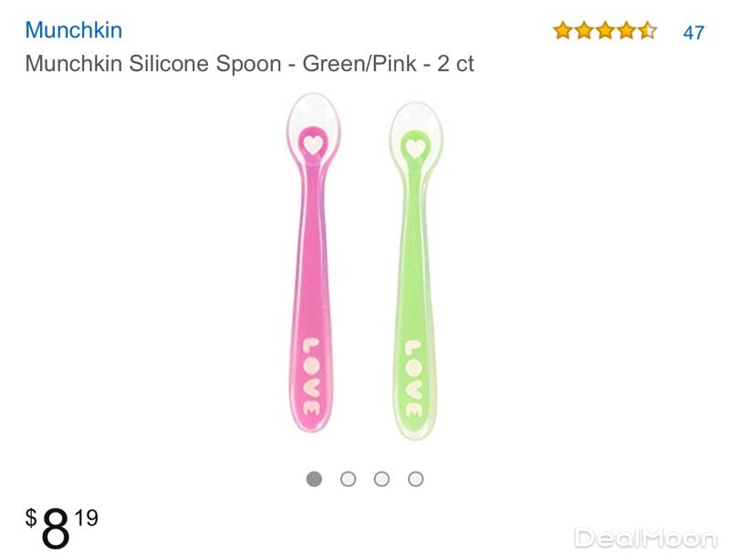Click the Munchkin Silicone Spoon product title
730x560 pixels.
[x=249, y=64]
